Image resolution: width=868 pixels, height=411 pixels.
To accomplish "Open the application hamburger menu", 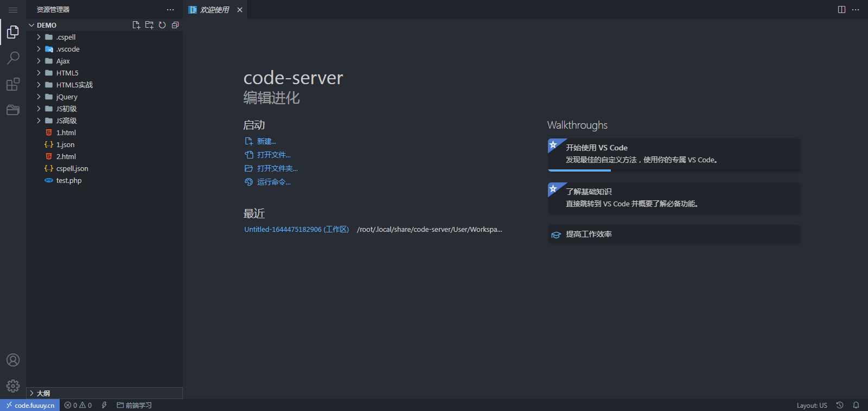I will (13, 10).
